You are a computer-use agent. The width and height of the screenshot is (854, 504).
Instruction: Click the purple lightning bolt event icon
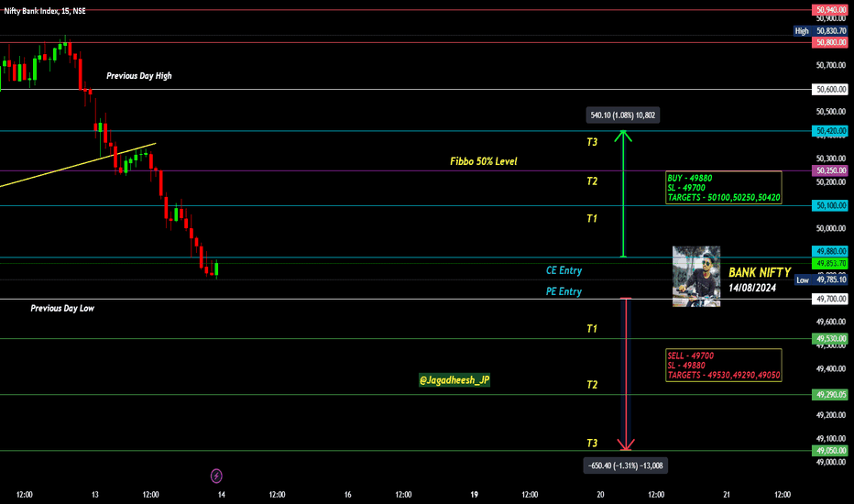[x=216, y=477]
